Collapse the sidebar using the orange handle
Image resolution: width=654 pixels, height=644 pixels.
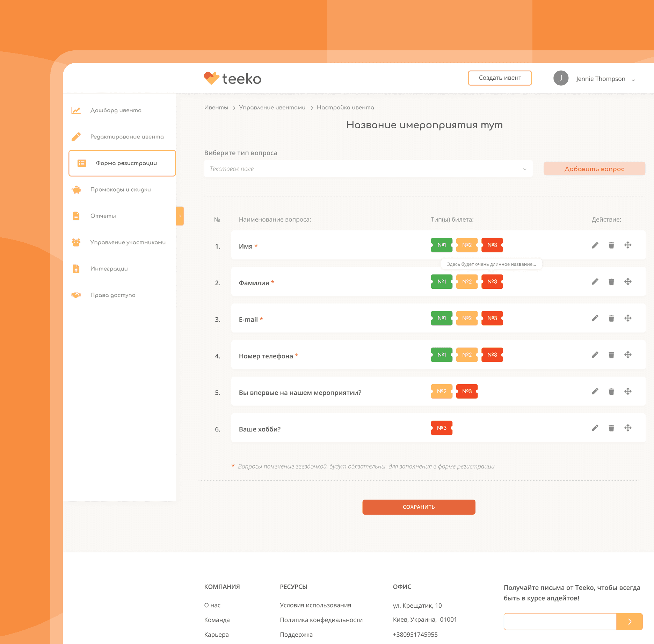tap(180, 216)
